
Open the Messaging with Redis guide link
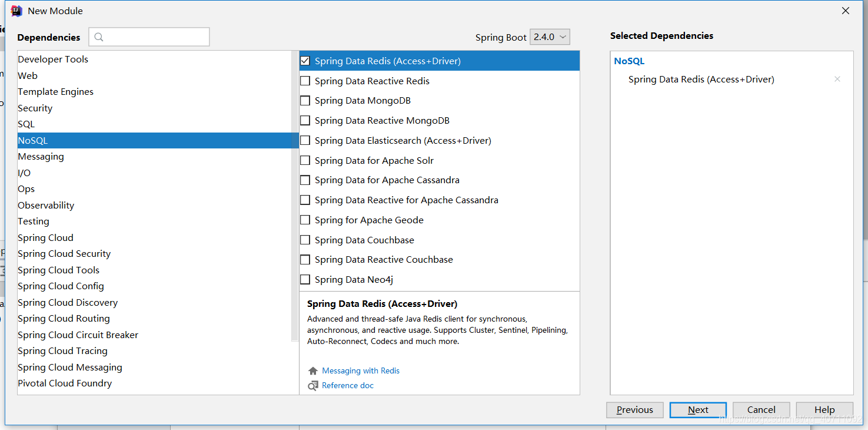[x=361, y=371]
